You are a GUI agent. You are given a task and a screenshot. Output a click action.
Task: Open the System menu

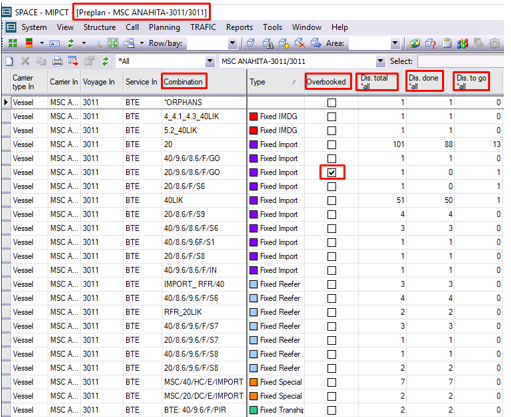pyautogui.click(x=34, y=27)
